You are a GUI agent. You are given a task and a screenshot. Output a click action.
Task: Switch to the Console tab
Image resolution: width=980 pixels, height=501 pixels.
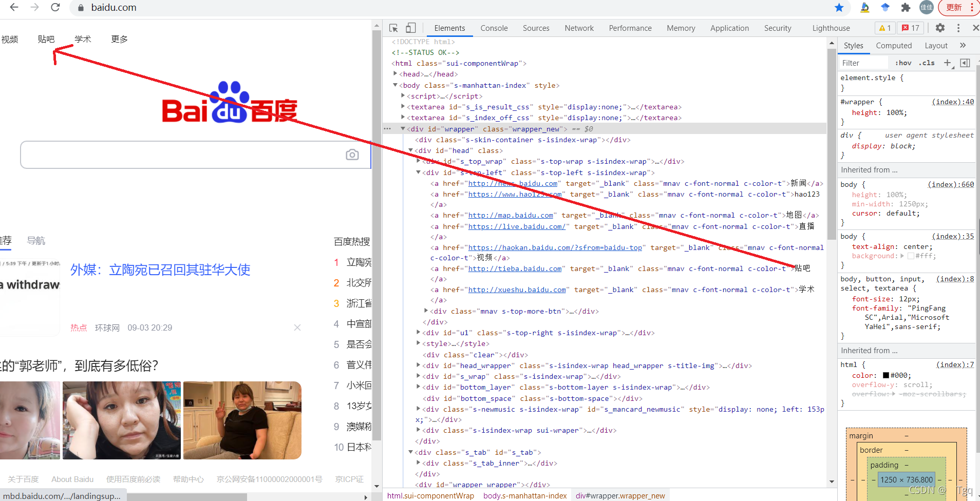click(494, 28)
